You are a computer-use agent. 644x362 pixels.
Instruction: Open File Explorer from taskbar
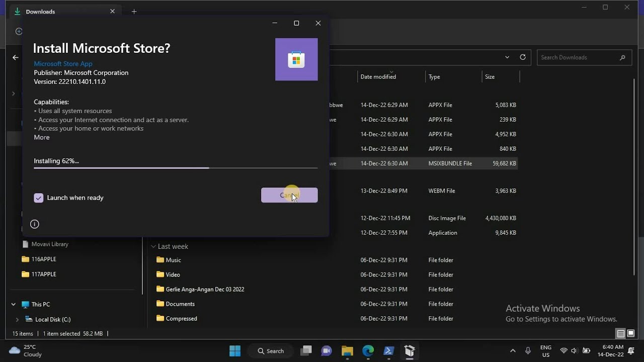[x=347, y=351]
